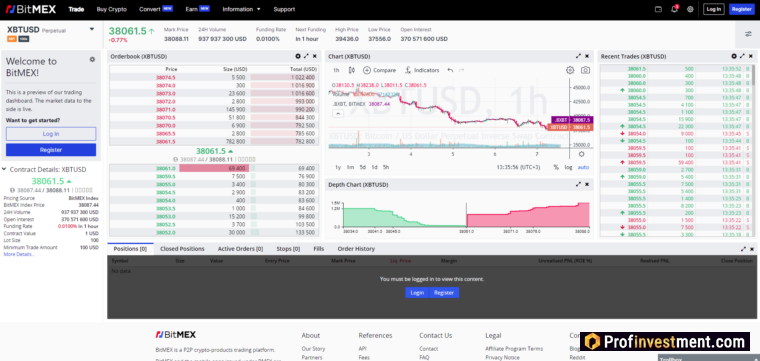
Task: Set chart range to 5d
Action: tap(363, 167)
